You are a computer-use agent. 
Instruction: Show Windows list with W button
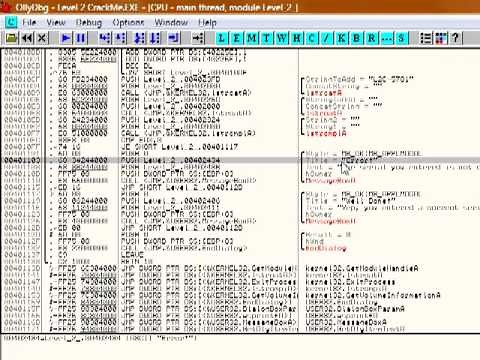click(281, 38)
